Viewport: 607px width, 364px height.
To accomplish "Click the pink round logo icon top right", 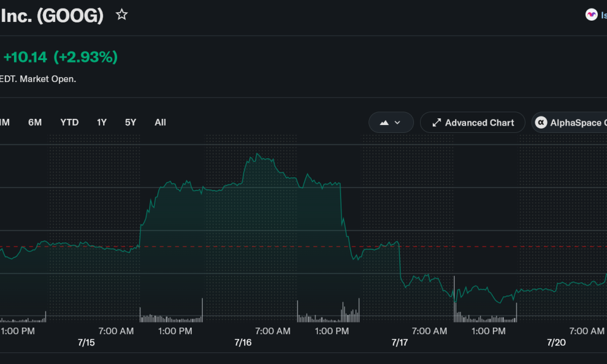I will [x=591, y=15].
